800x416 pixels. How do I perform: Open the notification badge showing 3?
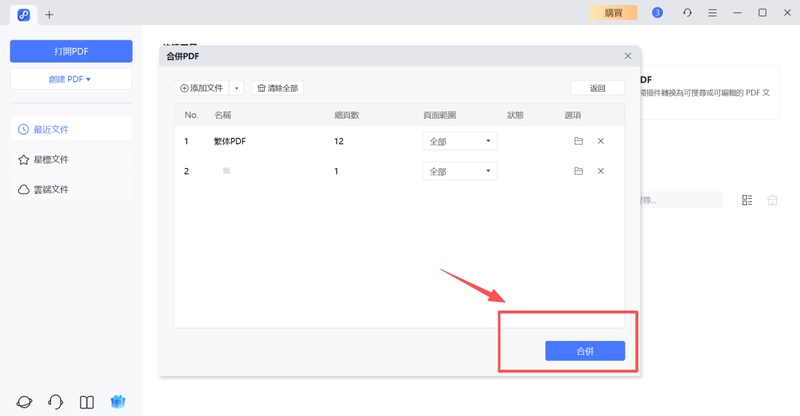657,13
